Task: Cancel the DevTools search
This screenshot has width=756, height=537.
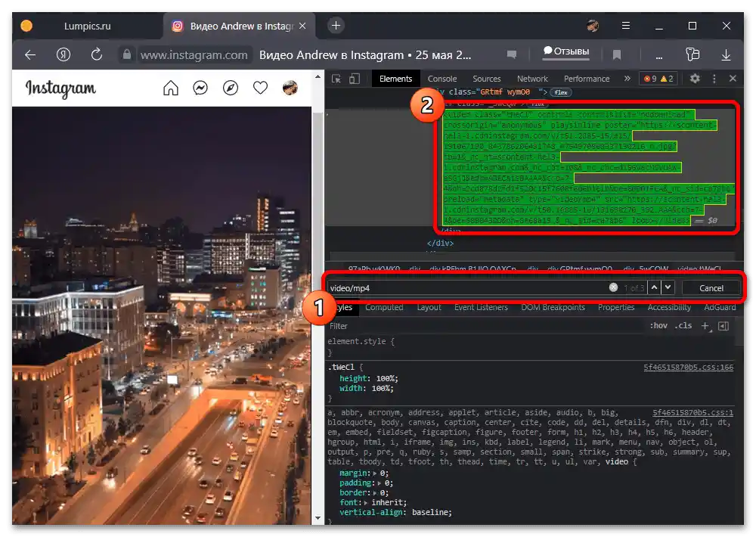Action: 711,288
